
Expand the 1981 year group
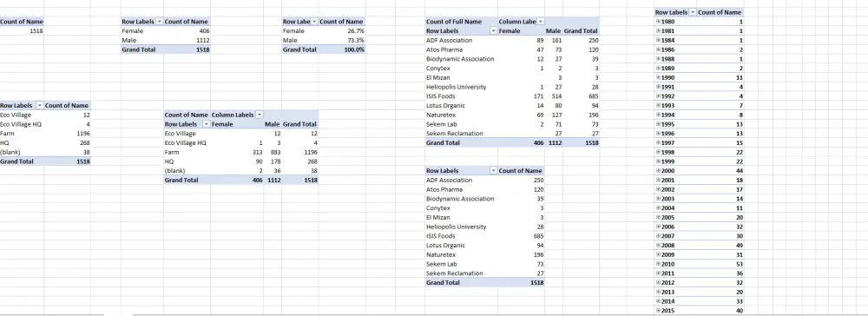click(x=659, y=31)
